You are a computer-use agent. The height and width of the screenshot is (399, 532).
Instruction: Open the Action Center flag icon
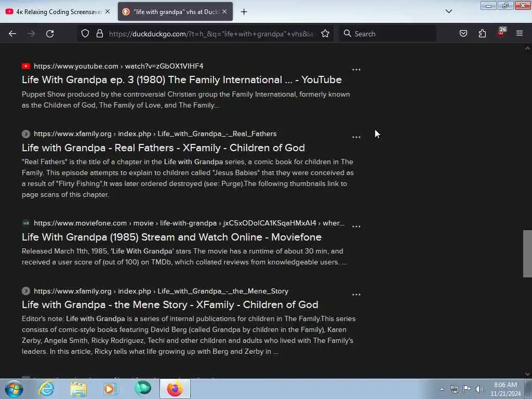pyautogui.click(x=467, y=389)
